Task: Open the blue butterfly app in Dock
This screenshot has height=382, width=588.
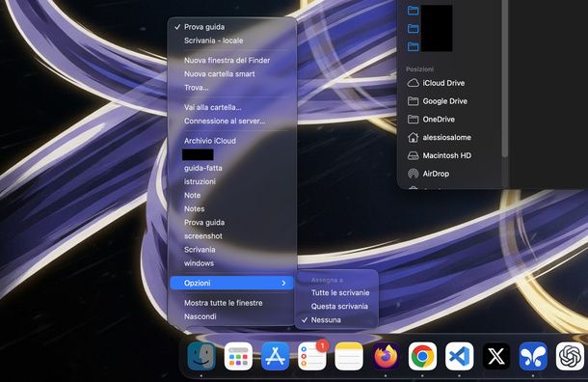Action: tap(533, 356)
